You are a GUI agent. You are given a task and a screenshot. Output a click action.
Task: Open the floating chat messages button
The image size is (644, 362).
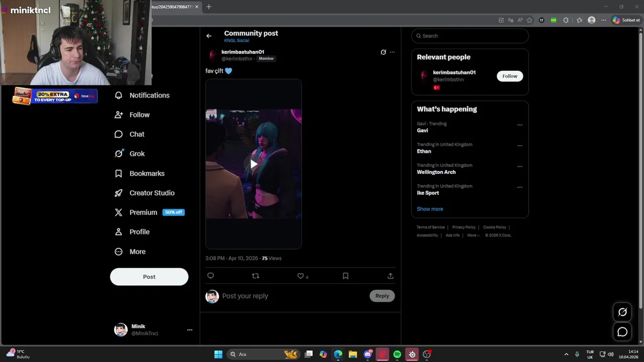622,332
